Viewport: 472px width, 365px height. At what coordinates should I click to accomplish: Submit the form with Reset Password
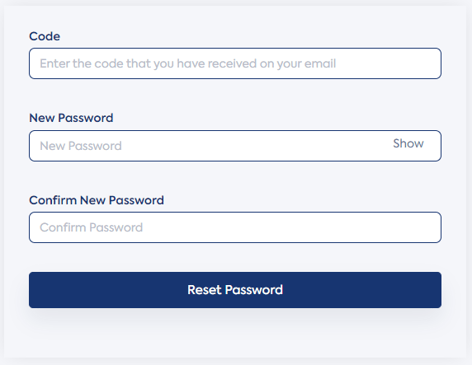coord(235,290)
